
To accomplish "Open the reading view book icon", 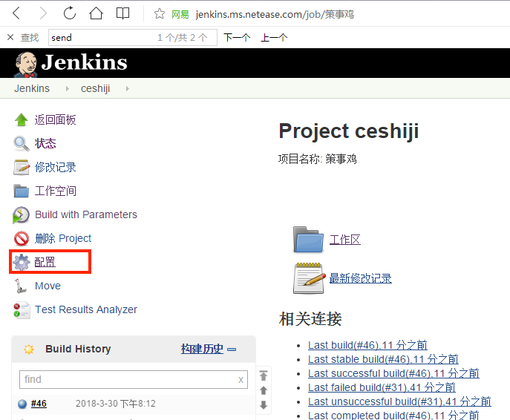I will click(x=122, y=13).
